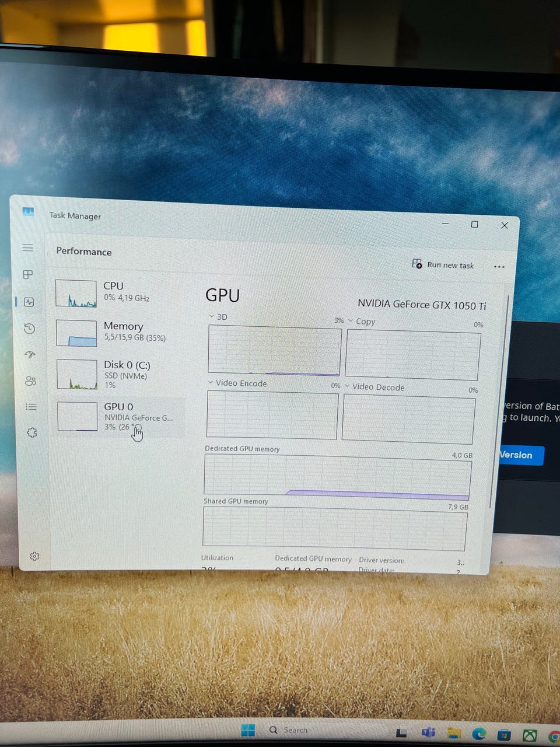
Task: Click the CPU mini graph thumbnail
Action: (x=76, y=294)
